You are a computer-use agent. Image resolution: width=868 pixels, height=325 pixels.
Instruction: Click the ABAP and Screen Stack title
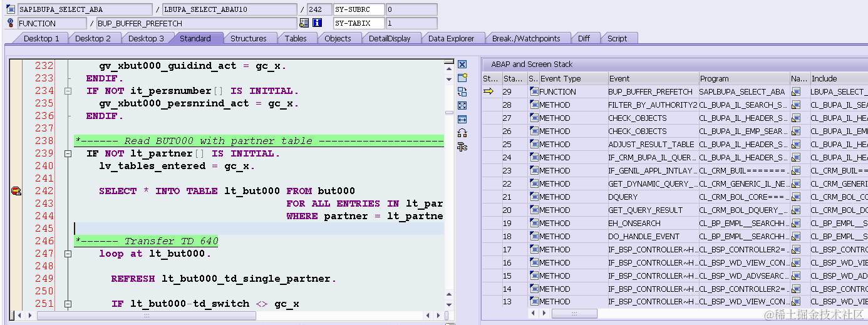532,64
